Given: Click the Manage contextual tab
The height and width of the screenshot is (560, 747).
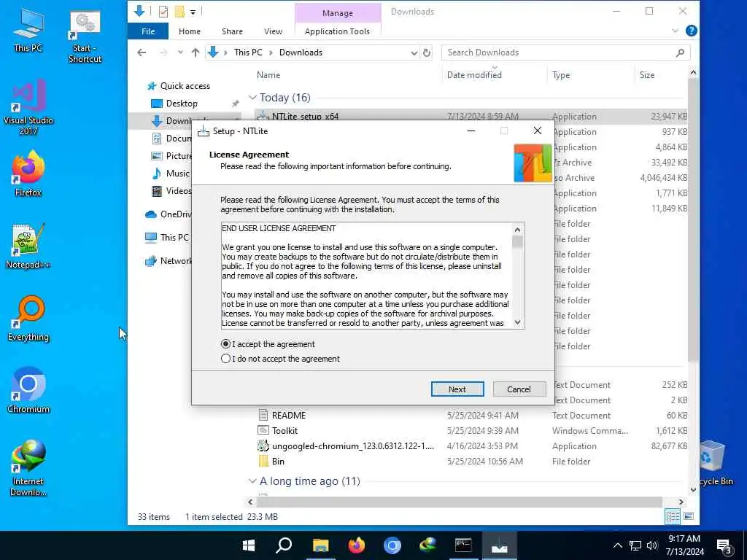Looking at the screenshot, I should (338, 13).
